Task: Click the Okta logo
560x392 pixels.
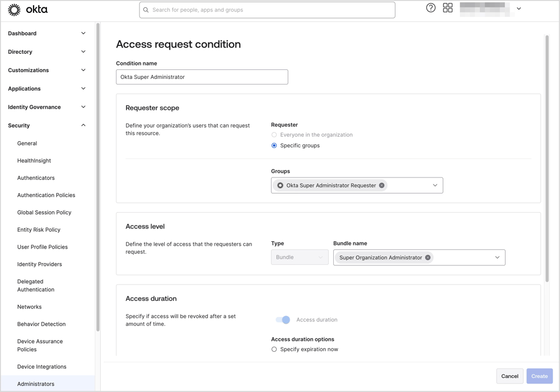Action: 27,10
